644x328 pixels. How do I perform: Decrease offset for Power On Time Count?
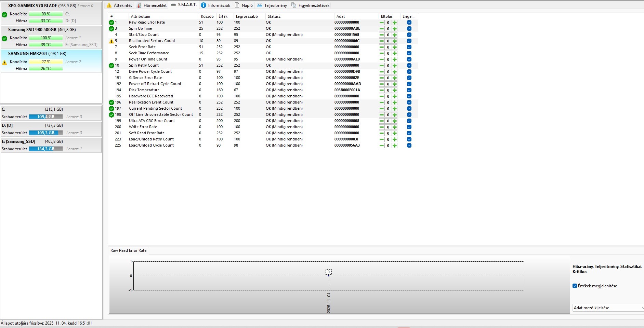382,59
